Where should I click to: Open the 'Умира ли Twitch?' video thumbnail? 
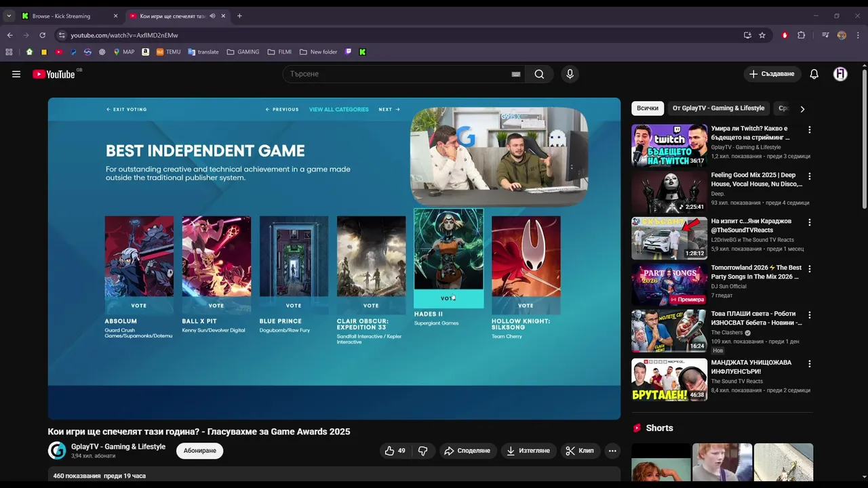point(669,145)
